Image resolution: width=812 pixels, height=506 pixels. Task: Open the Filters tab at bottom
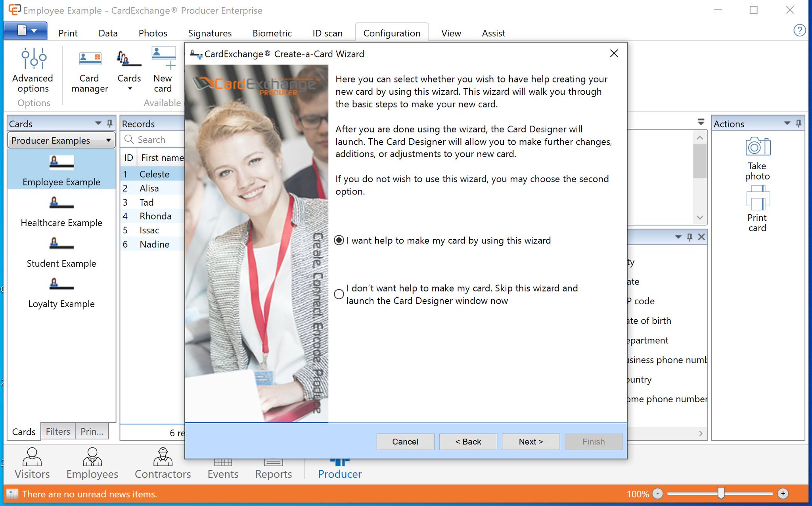tap(58, 432)
